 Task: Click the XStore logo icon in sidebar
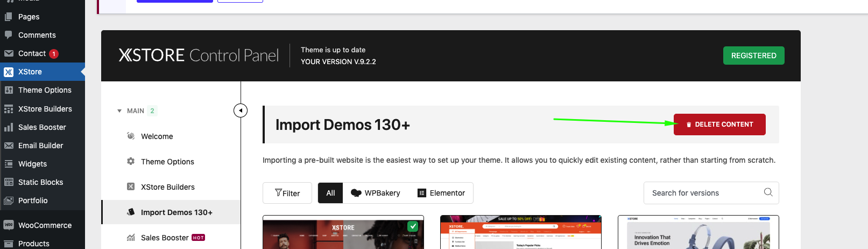(9, 72)
